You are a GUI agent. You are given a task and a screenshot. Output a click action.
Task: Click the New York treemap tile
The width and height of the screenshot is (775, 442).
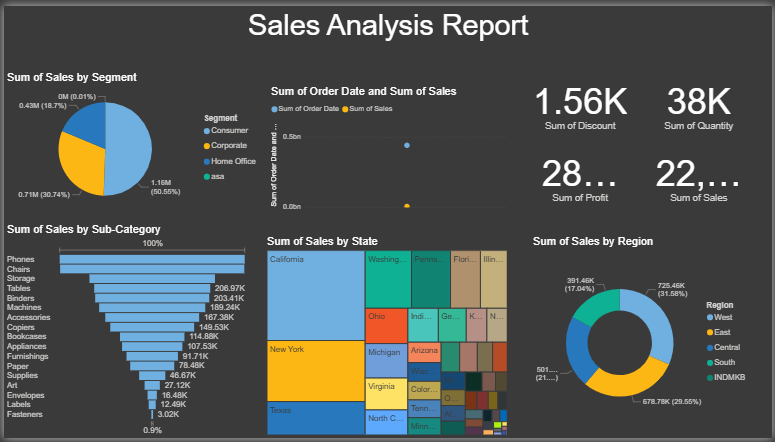coord(315,370)
